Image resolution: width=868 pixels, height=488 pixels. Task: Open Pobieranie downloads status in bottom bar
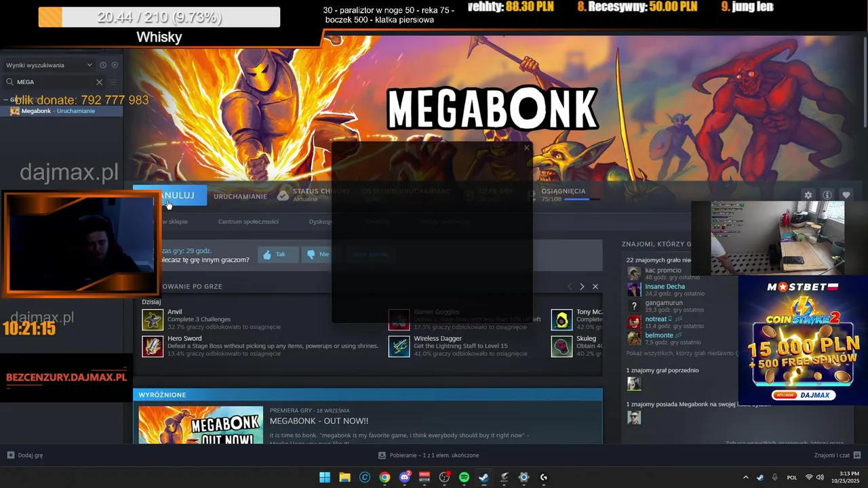coord(429,455)
